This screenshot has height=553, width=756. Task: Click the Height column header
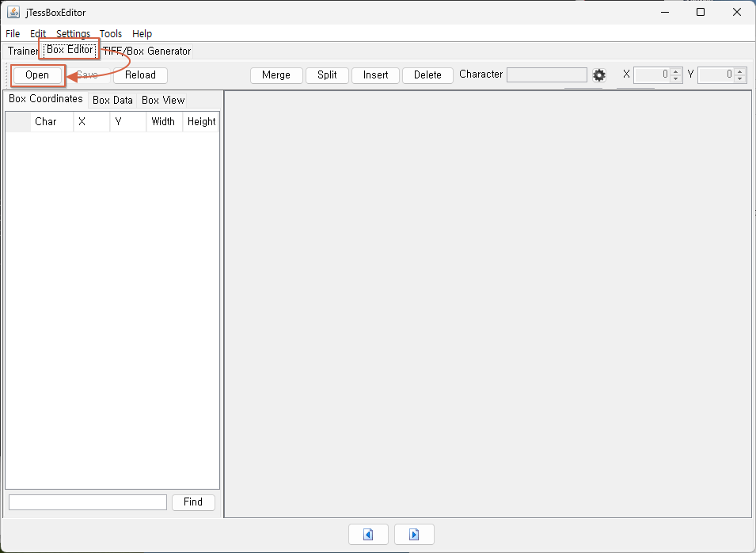click(x=201, y=121)
